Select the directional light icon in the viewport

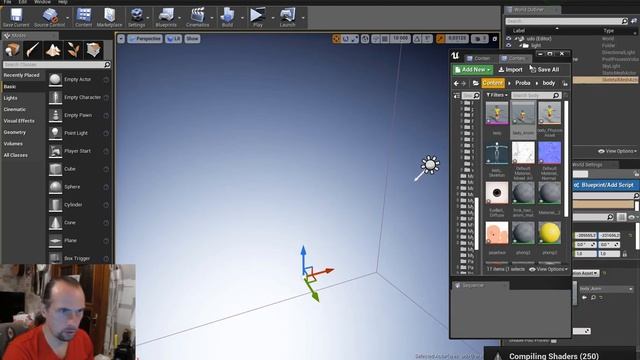click(430, 165)
